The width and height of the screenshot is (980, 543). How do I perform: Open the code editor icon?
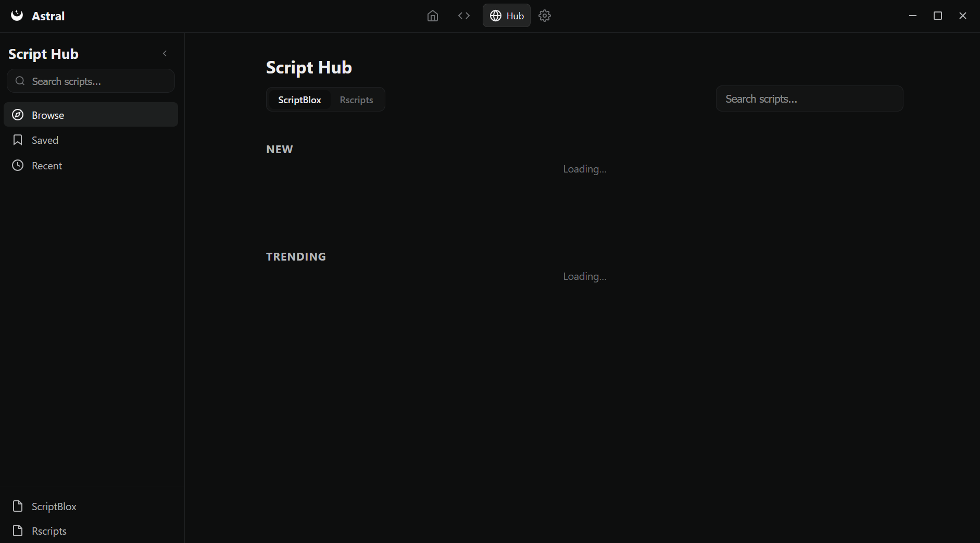(464, 16)
